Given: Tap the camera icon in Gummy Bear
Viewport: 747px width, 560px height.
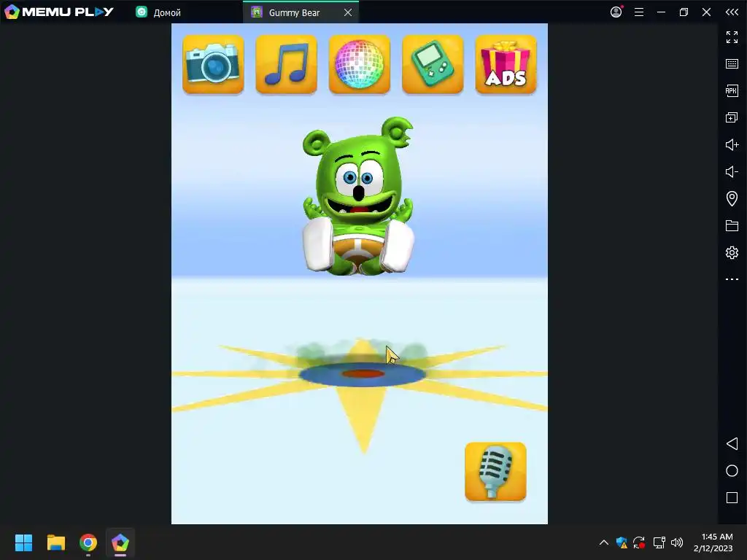Looking at the screenshot, I should pyautogui.click(x=213, y=64).
